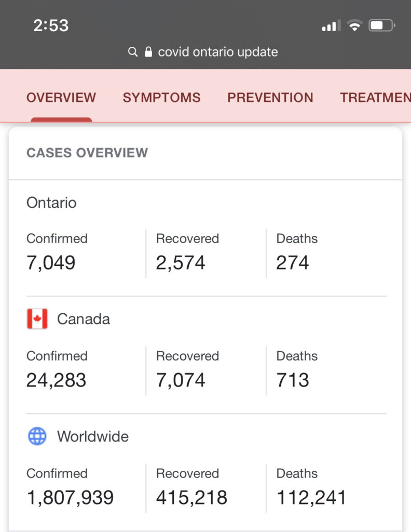This screenshot has height=532, width=411.
Task: Click the Wi-Fi icon in status bar
Action: tap(354, 25)
